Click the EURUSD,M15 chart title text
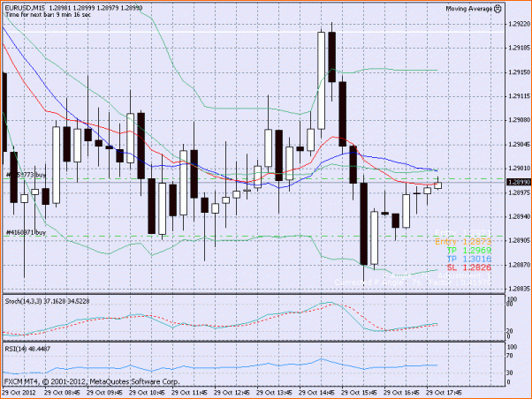The image size is (532, 399). (x=26, y=8)
